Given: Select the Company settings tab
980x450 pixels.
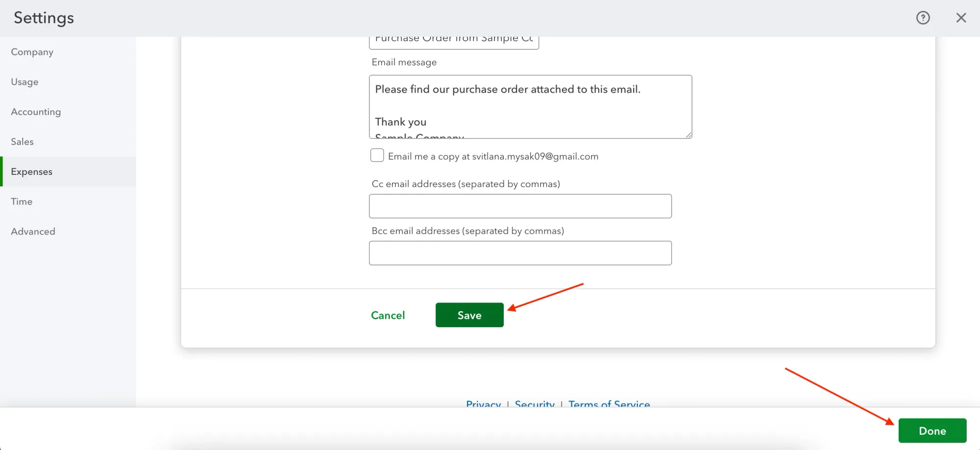Looking at the screenshot, I should pyautogui.click(x=32, y=52).
